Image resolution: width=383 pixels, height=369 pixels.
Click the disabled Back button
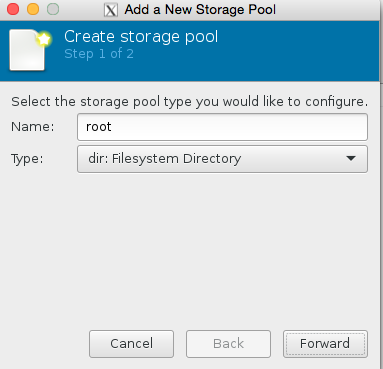228,344
